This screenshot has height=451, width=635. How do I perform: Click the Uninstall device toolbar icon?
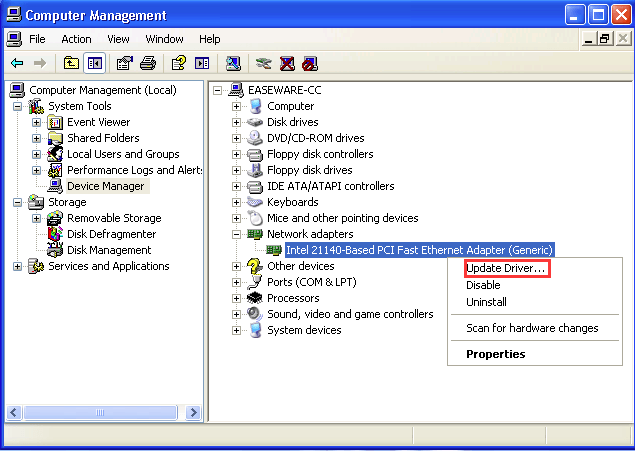point(286,63)
